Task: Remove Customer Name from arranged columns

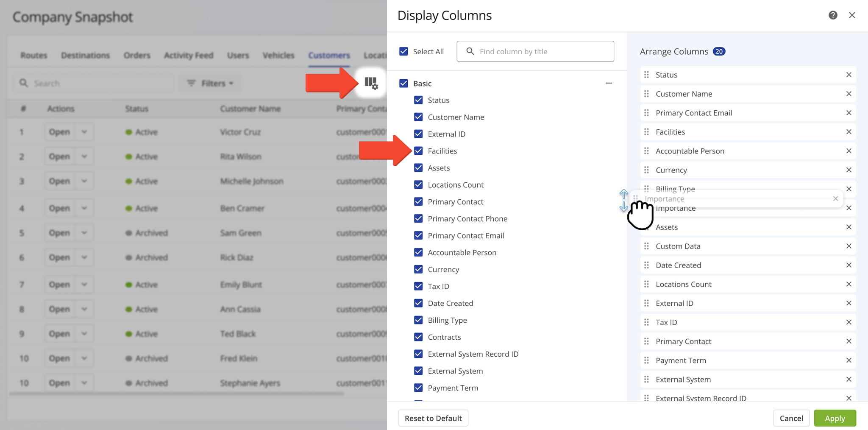Action: pos(849,94)
